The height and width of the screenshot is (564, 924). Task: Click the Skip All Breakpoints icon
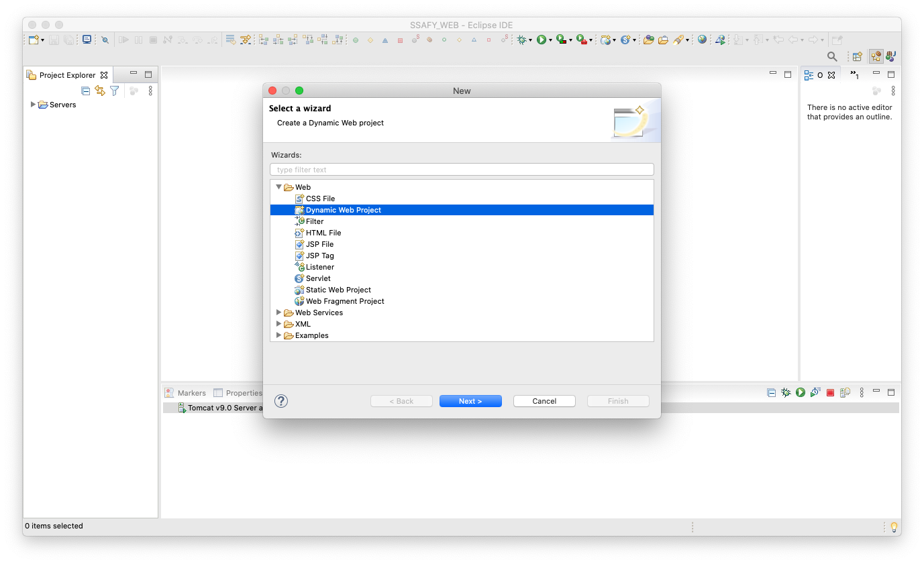tap(105, 40)
